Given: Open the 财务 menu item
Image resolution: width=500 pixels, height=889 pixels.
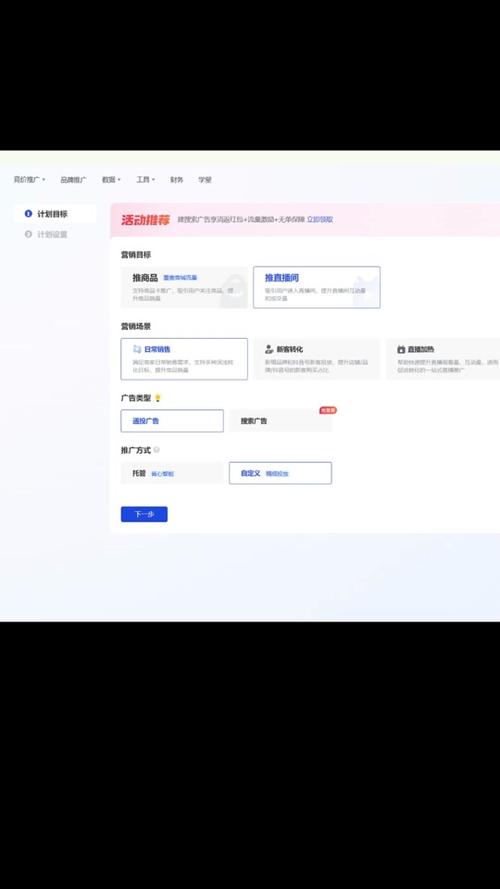Looking at the screenshot, I should 176,180.
